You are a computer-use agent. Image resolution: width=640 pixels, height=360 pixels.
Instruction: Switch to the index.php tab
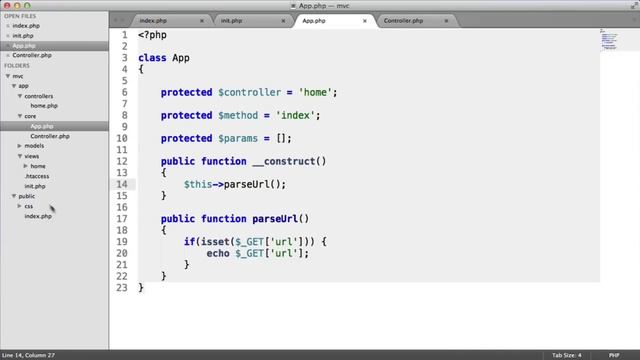click(153, 21)
